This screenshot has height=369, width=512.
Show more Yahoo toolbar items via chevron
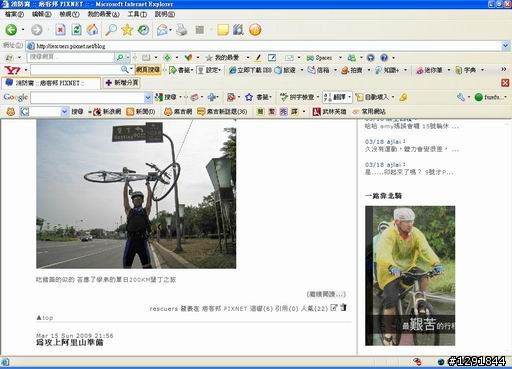(x=504, y=69)
